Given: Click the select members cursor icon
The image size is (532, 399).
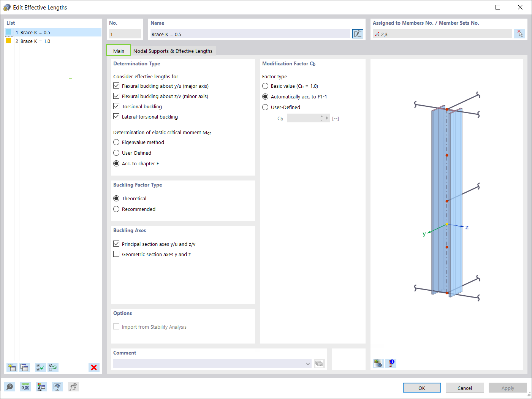Looking at the screenshot, I should click(x=519, y=34).
